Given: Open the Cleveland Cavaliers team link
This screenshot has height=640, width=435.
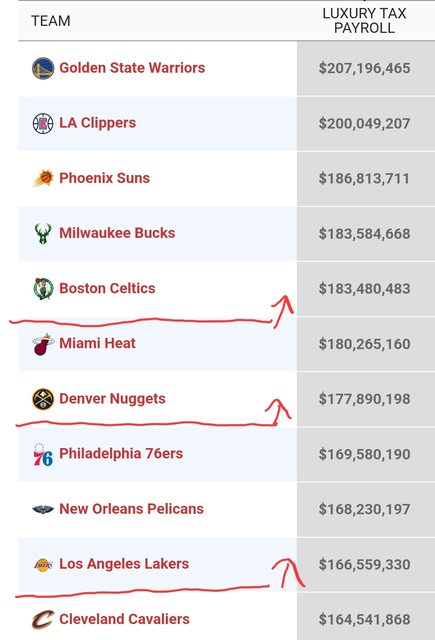Looking at the screenshot, I should pos(124,619).
